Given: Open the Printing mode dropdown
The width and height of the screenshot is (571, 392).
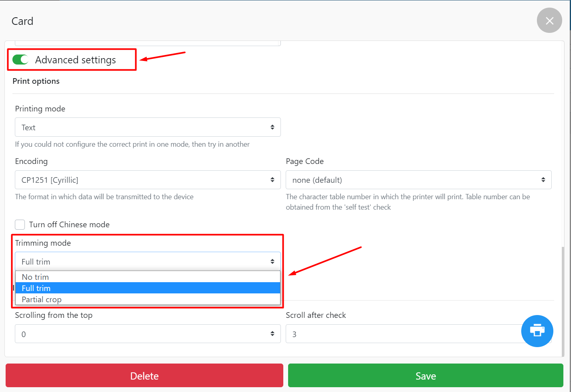Looking at the screenshot, I should point(147,127).
